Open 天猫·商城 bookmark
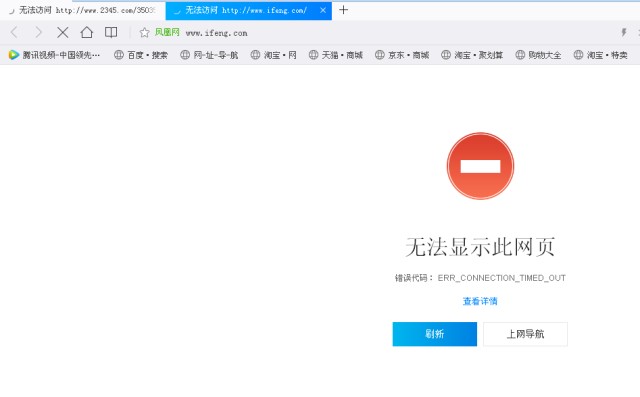Image resolution: width=640 pixels, height=397 pixels. (336, 55)
